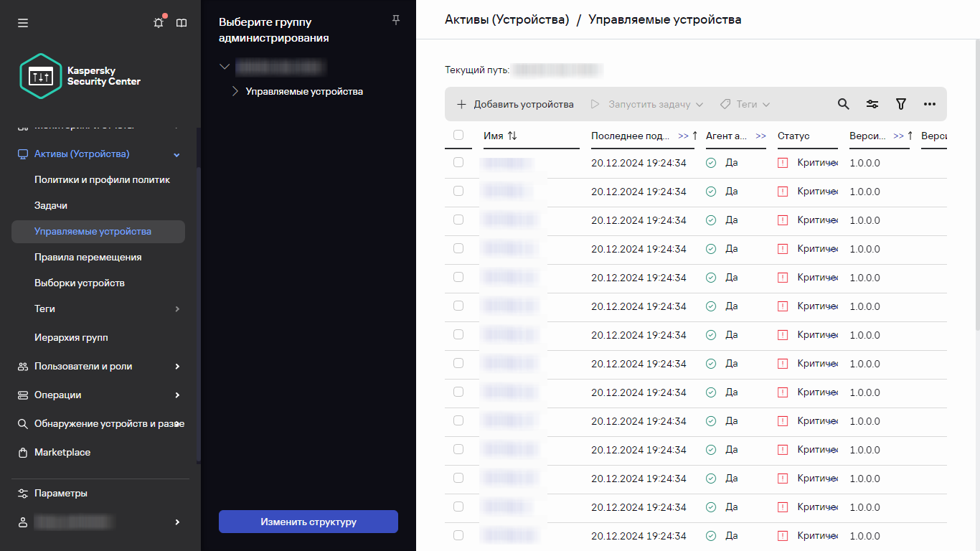The width and height of the screenshot is (980, 551).
Task: Select Правила перемещения in the sidebar
Action: 88,257
